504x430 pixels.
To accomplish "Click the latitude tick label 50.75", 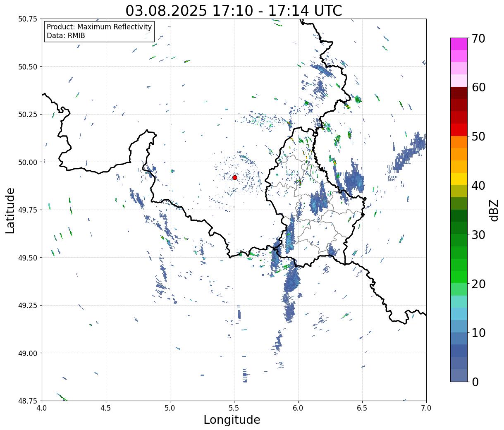I will coord(28,19).
